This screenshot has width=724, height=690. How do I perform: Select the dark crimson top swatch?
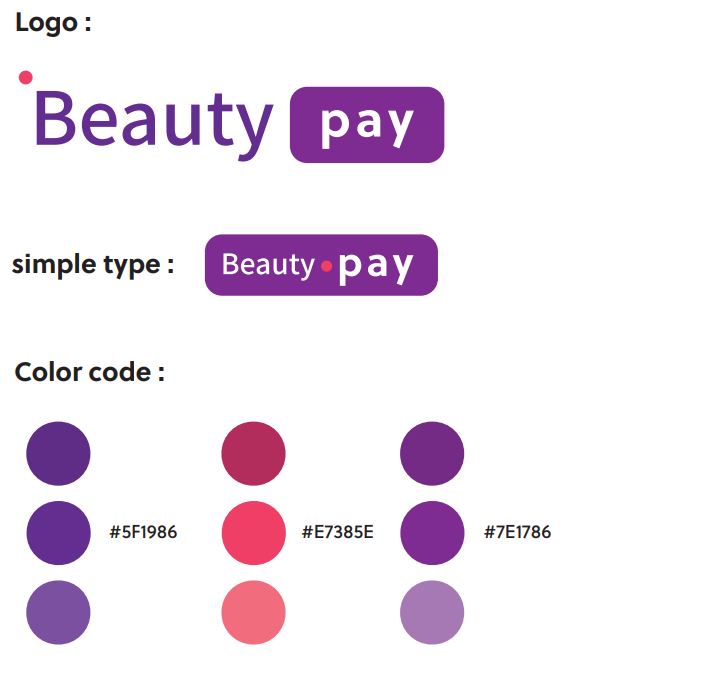[253, 454]
